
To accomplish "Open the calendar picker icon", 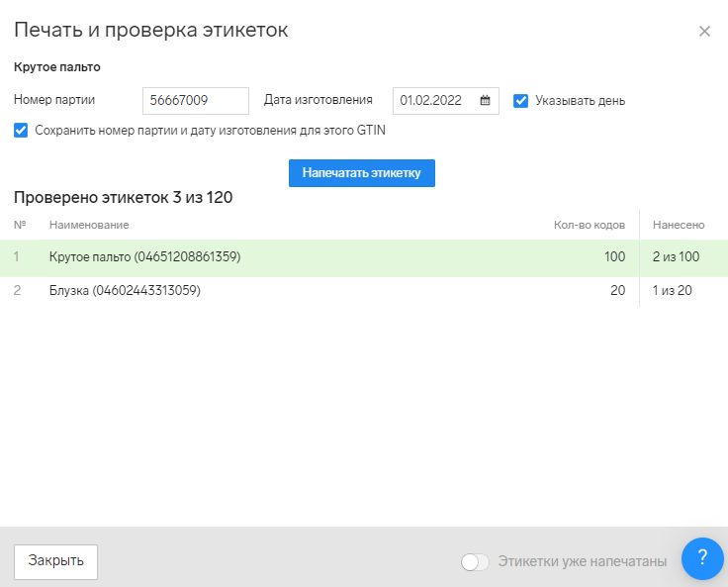I will [x=485, y=100].
